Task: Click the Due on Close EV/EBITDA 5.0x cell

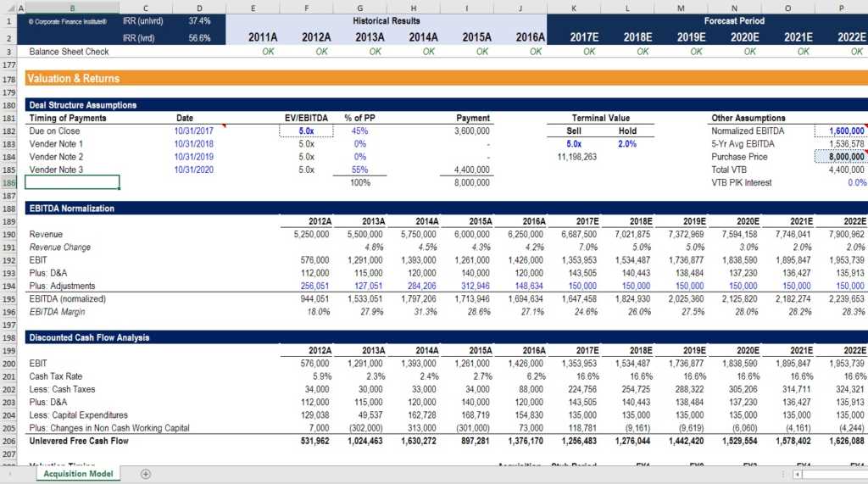Action: 306,131
